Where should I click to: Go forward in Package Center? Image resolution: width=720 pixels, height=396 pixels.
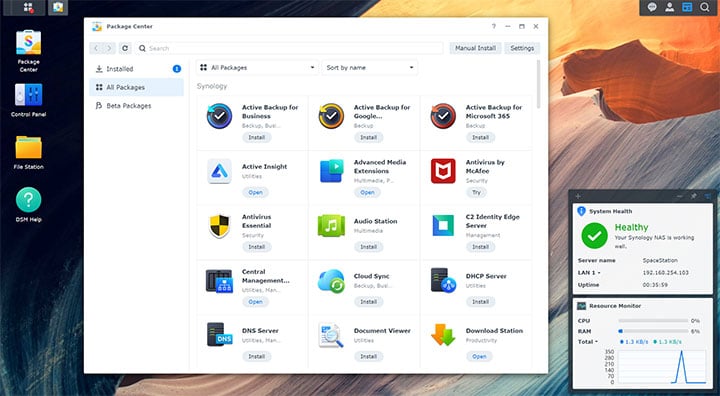pos(109,48)
